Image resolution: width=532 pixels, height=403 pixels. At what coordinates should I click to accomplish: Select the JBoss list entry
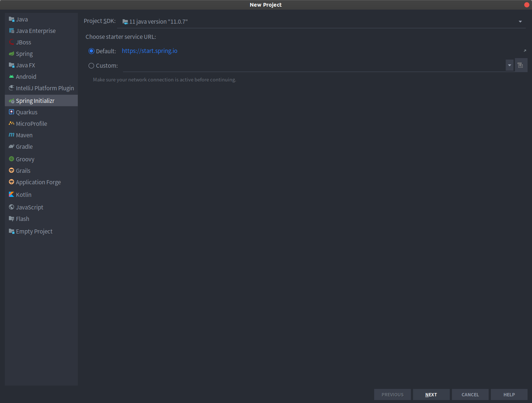coord(41,42)
